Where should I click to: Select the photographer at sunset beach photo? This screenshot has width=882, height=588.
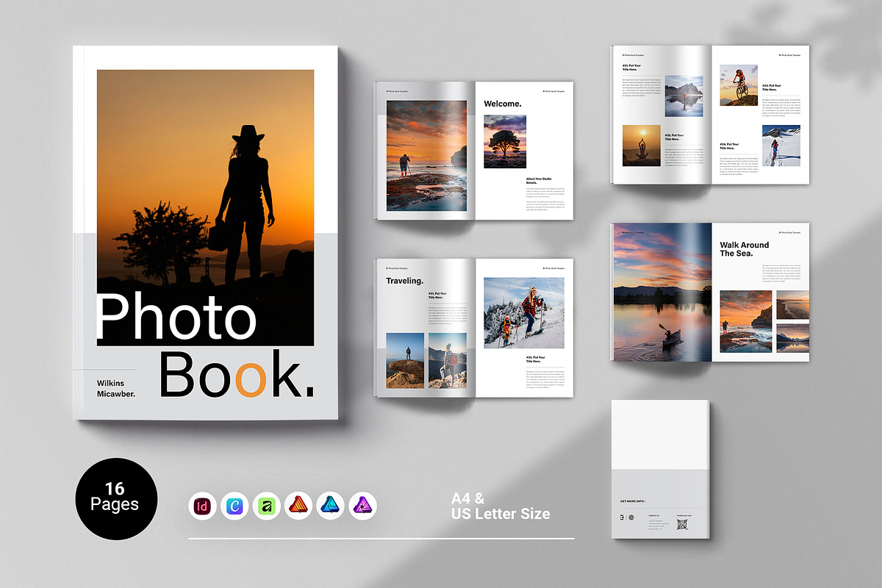coord(427,156)
